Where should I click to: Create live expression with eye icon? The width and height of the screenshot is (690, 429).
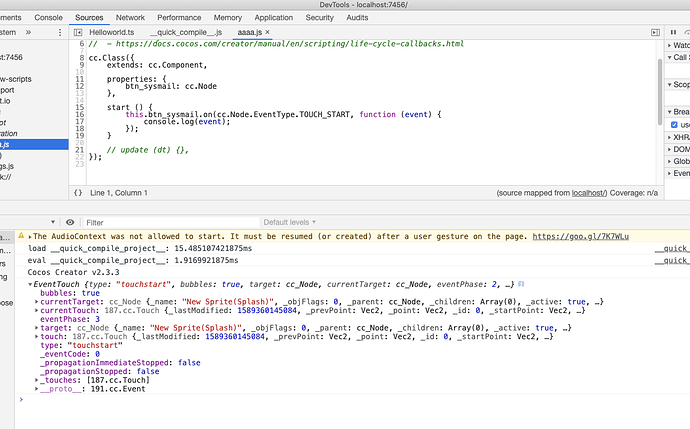click(x=70, y=222)
